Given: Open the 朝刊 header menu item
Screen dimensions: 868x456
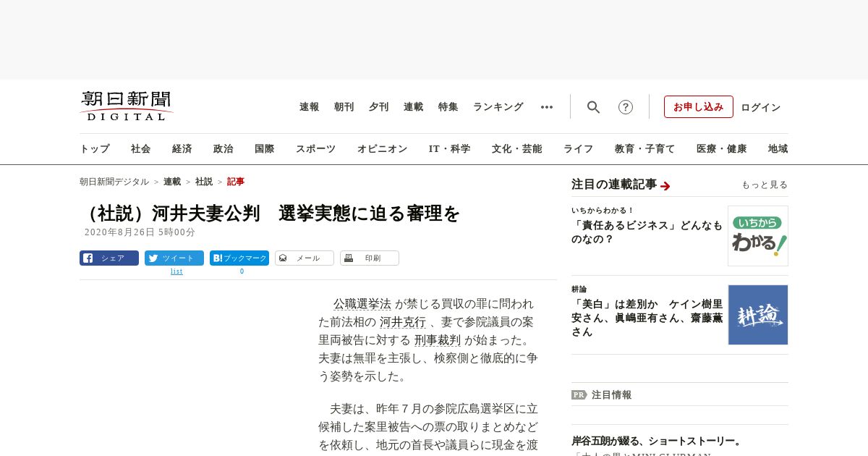Looking at the screenshot, I should pos(344,107).
